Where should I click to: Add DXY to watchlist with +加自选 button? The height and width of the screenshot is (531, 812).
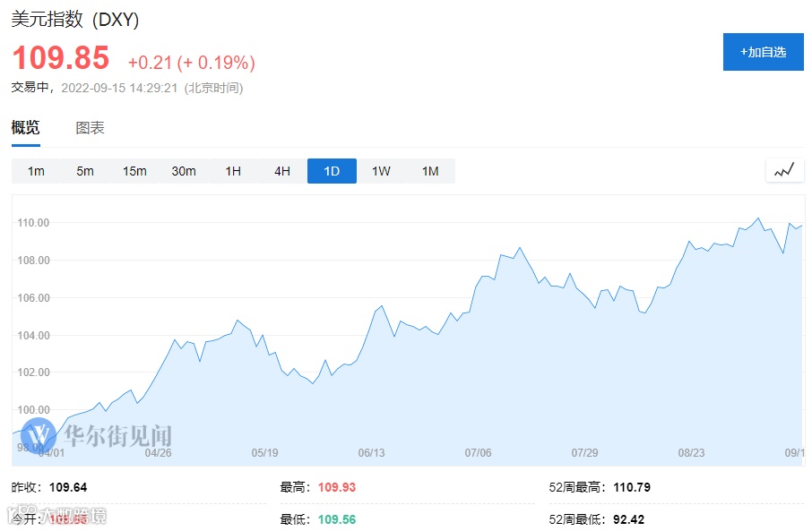tap(764, 52)
